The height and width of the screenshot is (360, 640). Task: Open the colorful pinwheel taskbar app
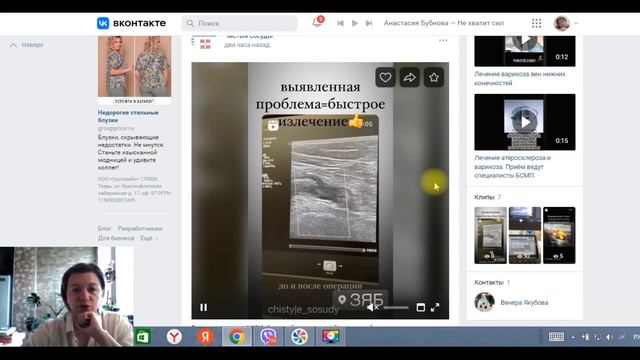click(x=299, y=337)
